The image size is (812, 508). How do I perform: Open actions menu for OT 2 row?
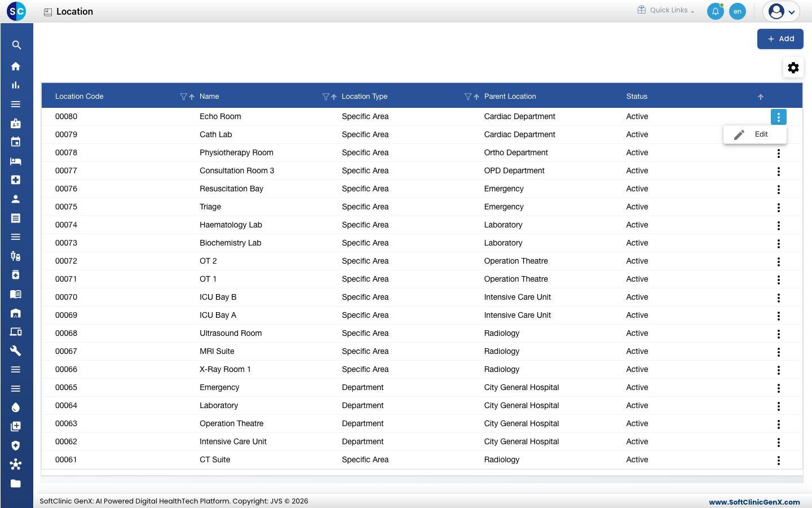coord(779,262)
